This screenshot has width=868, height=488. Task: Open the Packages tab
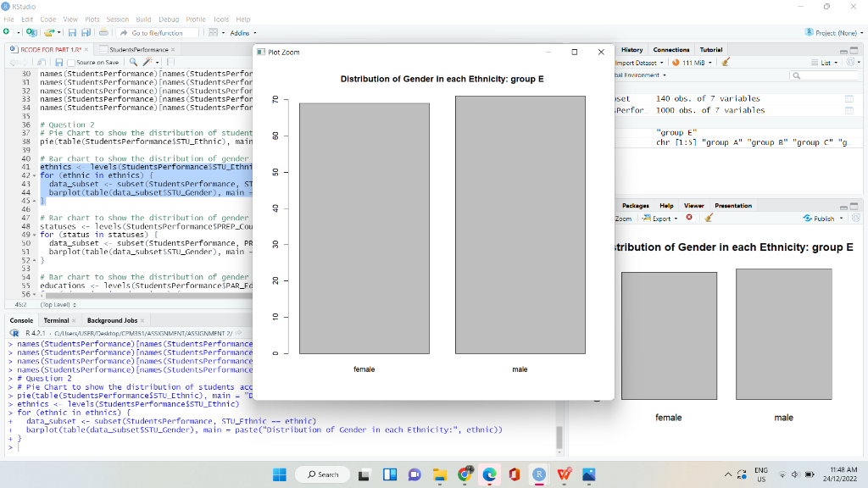635,206
